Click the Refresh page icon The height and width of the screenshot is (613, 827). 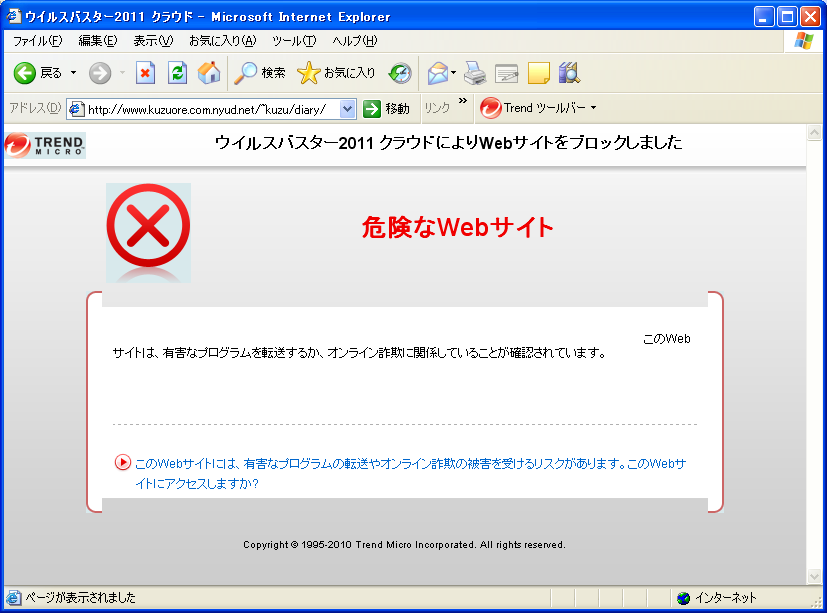178,73
